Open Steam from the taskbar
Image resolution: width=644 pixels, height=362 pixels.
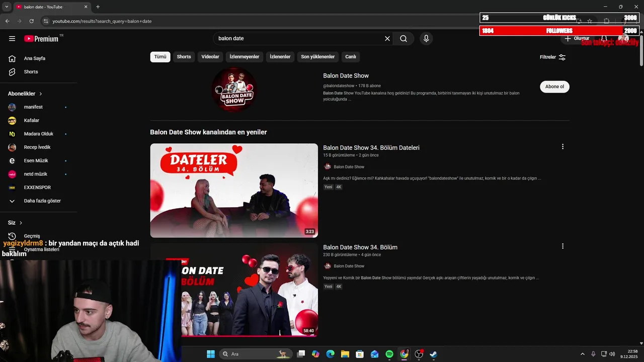pos(433,354)
